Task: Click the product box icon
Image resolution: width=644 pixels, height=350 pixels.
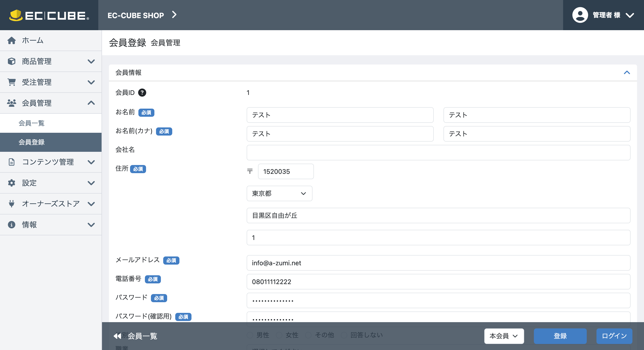Action: (12, 61)
